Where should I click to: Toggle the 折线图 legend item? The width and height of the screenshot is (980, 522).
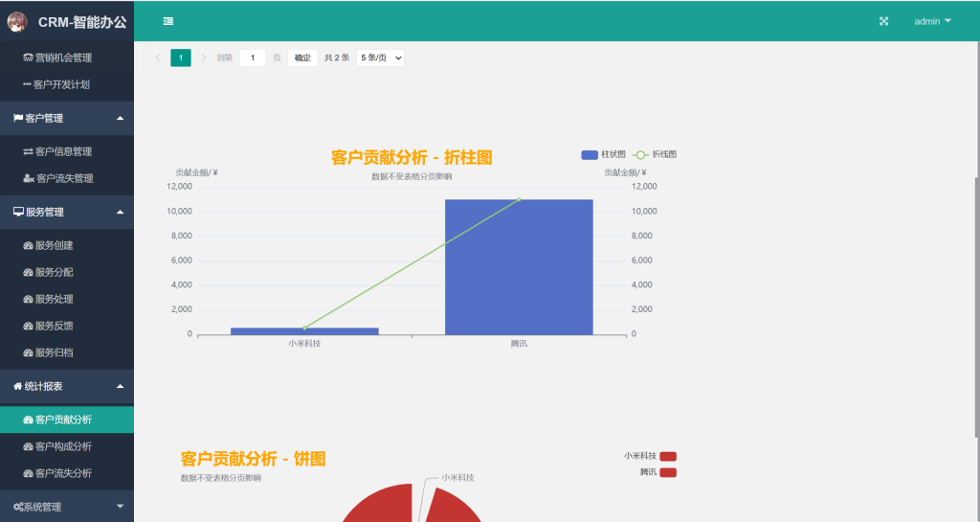[655, 154]
